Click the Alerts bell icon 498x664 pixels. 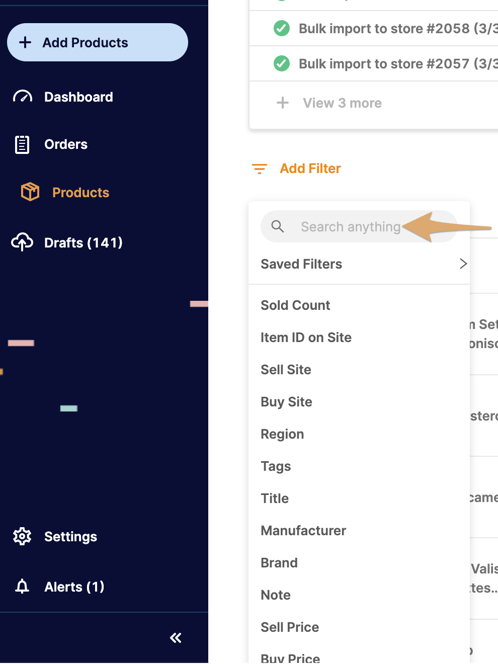(22, 587)
